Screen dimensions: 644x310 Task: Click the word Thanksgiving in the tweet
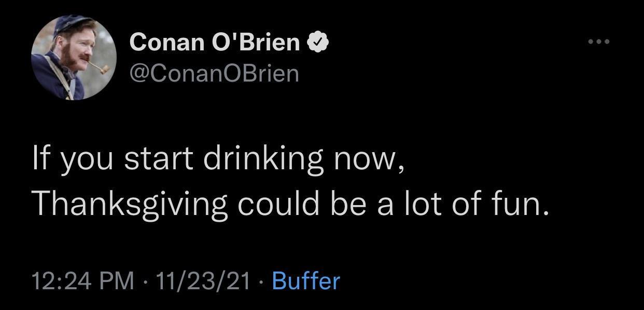pyautogui.click(x=130, y=204)
